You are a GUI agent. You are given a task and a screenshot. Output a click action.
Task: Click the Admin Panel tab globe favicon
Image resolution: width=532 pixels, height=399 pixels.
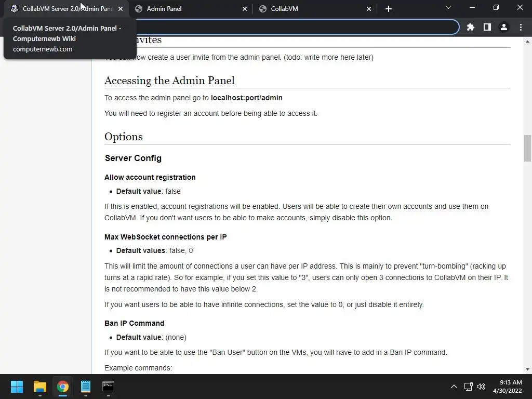click(138, 9)
